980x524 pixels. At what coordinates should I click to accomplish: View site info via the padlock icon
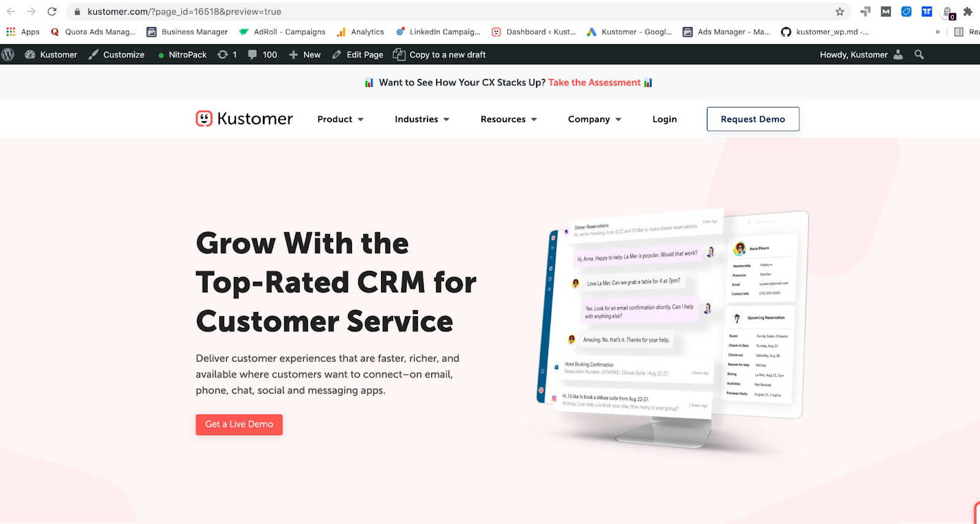coord(77,12)
